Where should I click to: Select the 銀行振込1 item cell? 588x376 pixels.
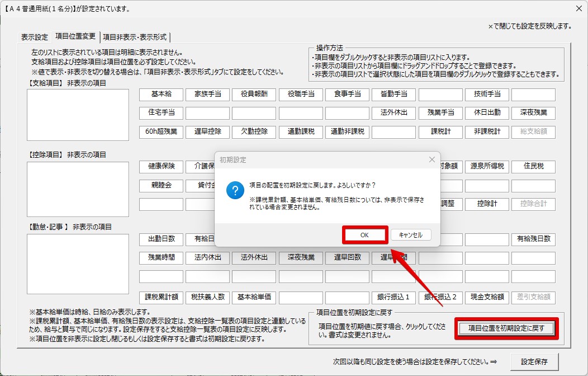[393, 297]
